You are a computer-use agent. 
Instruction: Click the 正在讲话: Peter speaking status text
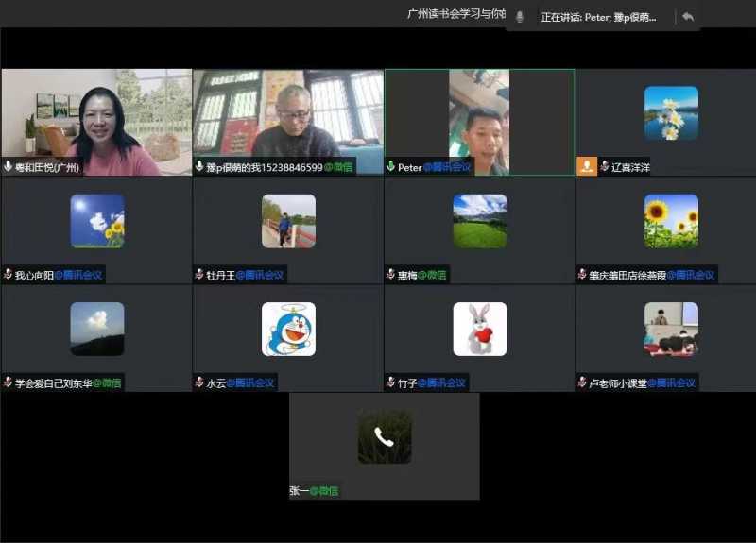click(x=597, y=17)
